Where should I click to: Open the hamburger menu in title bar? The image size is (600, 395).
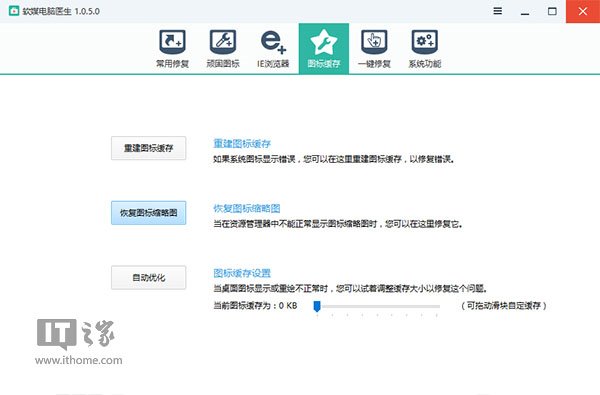[497, 11]
